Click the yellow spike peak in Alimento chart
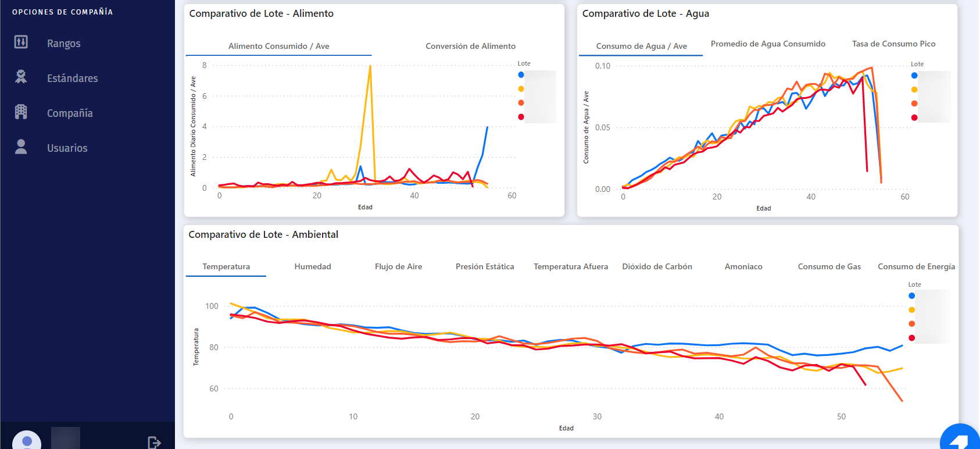The image size is (980, 449). click(370, 66)
